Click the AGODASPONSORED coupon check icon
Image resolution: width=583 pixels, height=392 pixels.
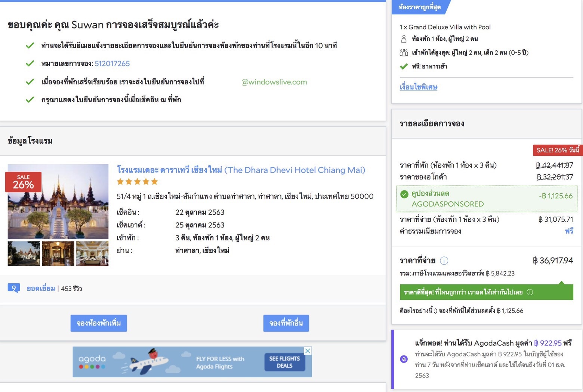(x=404, y=194)
